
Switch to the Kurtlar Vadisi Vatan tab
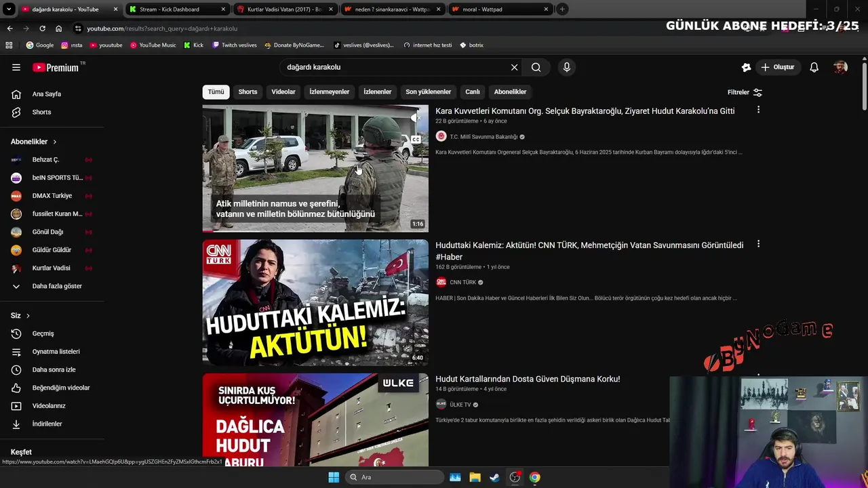click(283, 9)
